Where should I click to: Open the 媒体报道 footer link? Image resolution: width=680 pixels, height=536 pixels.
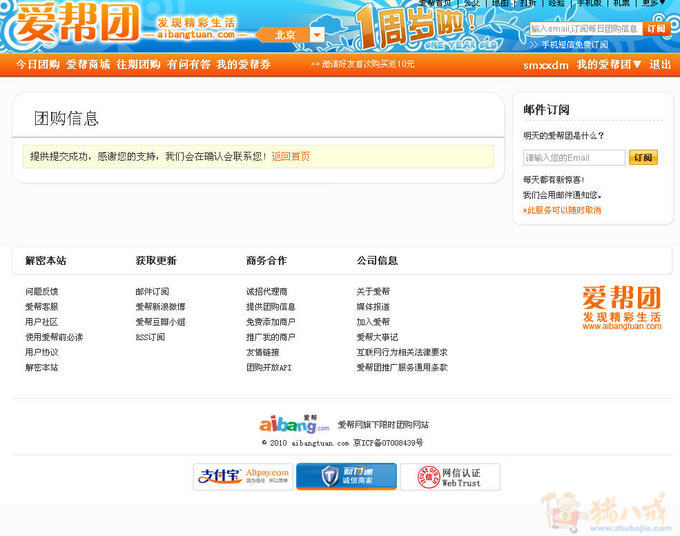click(373, 307)
